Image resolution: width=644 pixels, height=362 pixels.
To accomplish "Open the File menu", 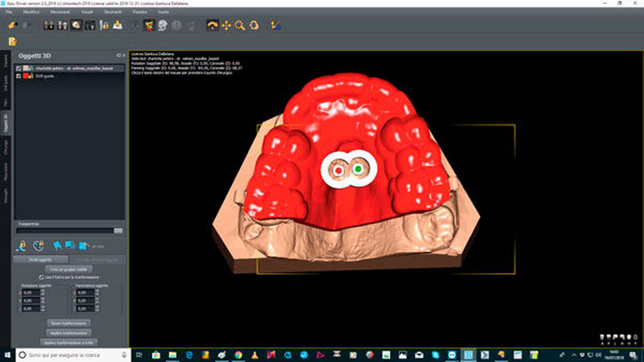I will 9,12.
